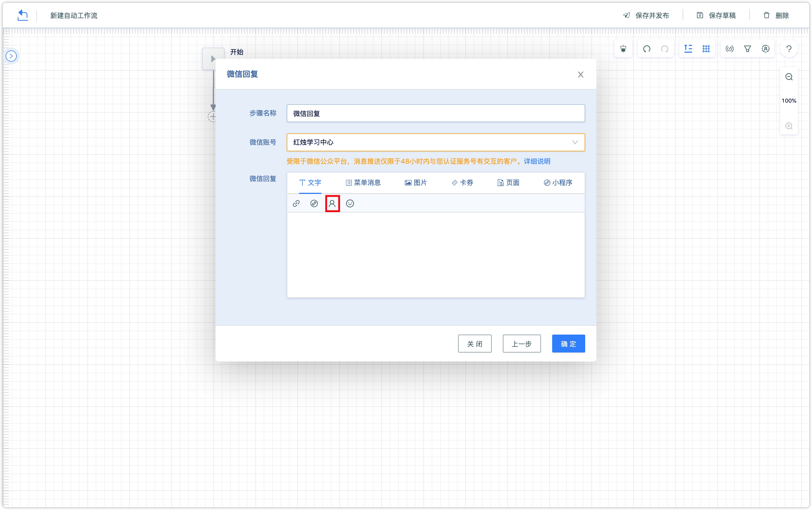812x510 pixels.
Task: Switch to the 小程序 (Mini Program) tab
Action: click(558, 182)
